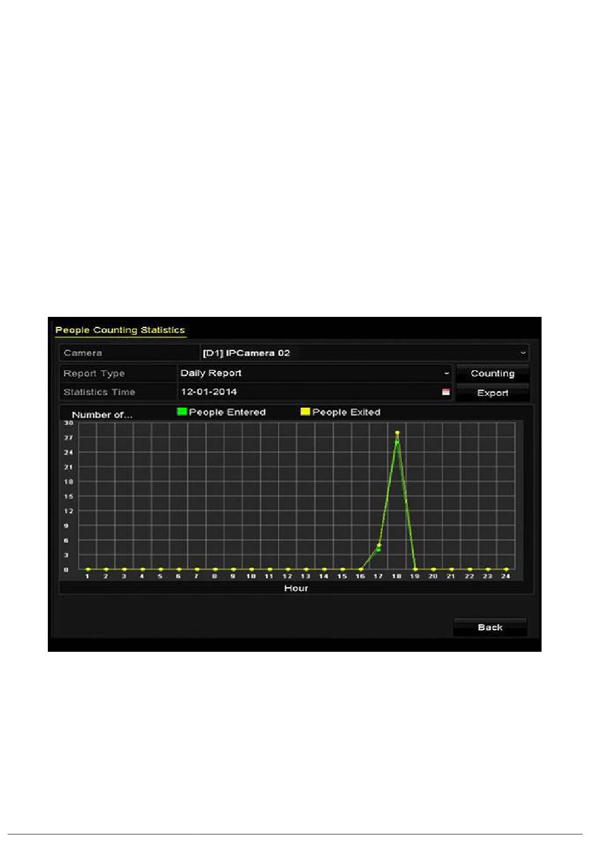Click the Number of... axis title
This screenshot has height=868, width=590.
pyautogui.click(x=102, y=414)
